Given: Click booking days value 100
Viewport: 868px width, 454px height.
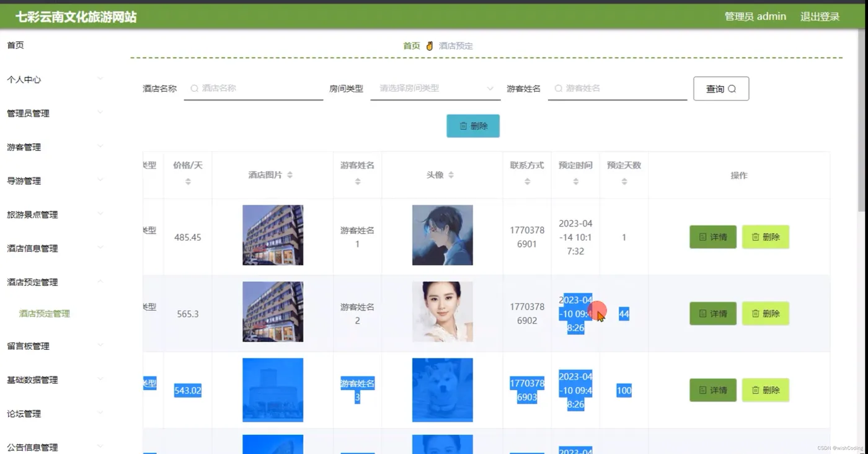Looking at the screenshot, I should [x=624, y=391].
